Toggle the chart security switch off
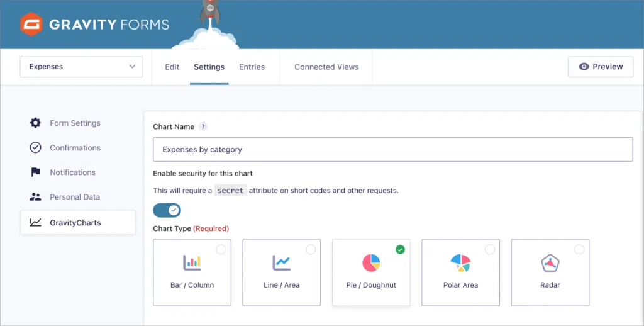This screenshot has height=326, width=644. [167, 210]
